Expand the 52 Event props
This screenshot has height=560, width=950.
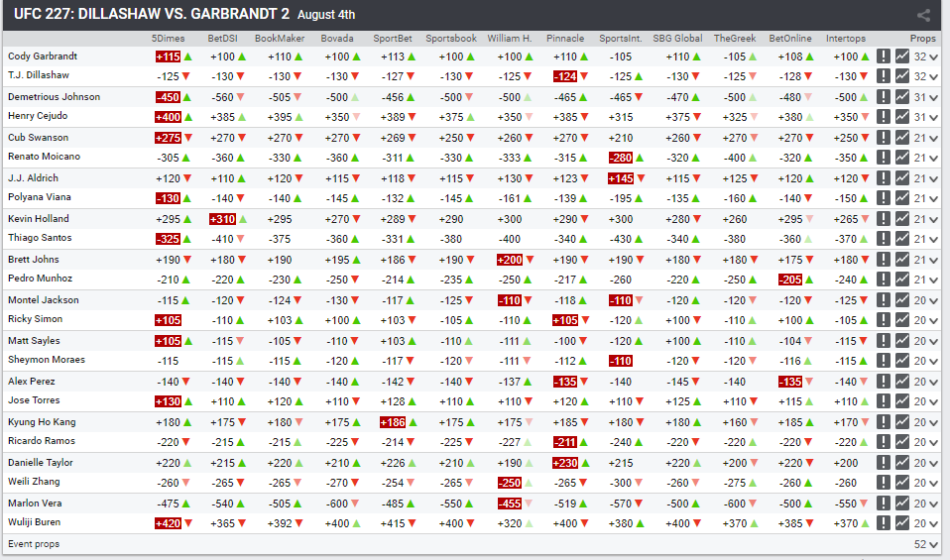pos(926,544)
